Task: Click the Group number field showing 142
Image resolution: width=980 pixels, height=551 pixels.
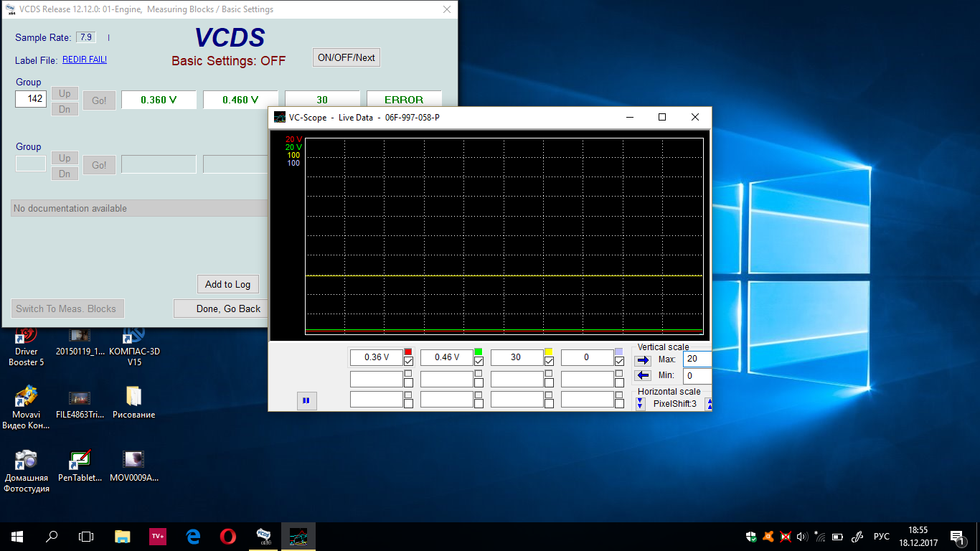Action: coord(31,98)
